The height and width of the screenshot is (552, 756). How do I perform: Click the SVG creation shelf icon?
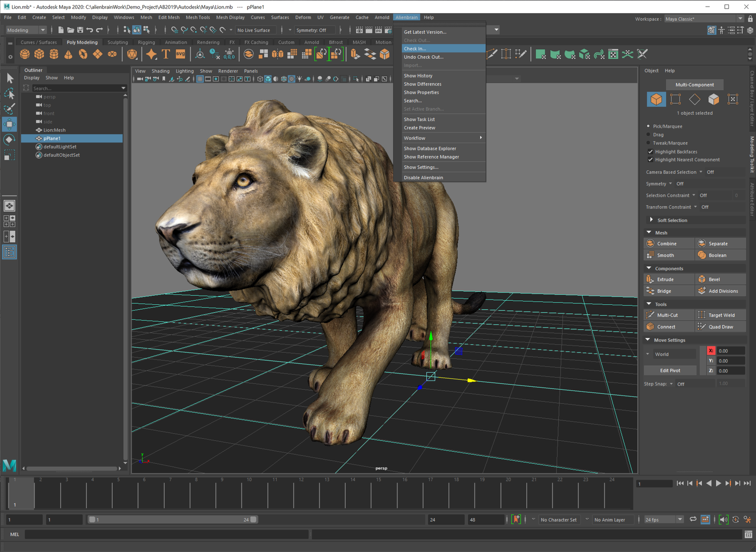click(x=180, y=54)
